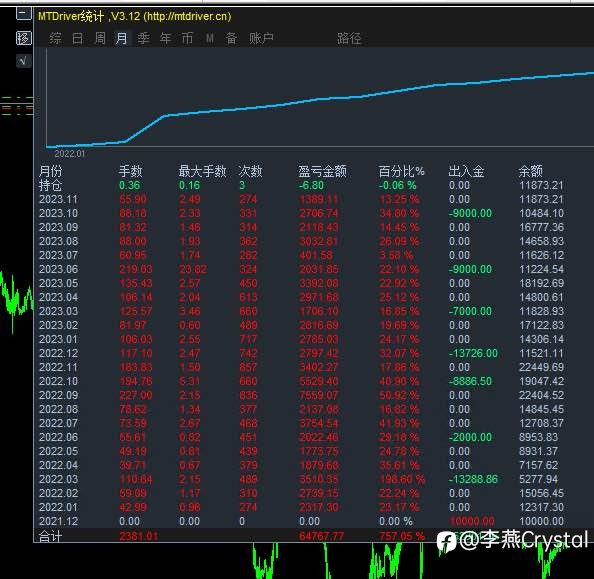Open the 账户 account tab

(x=261, y=38)
